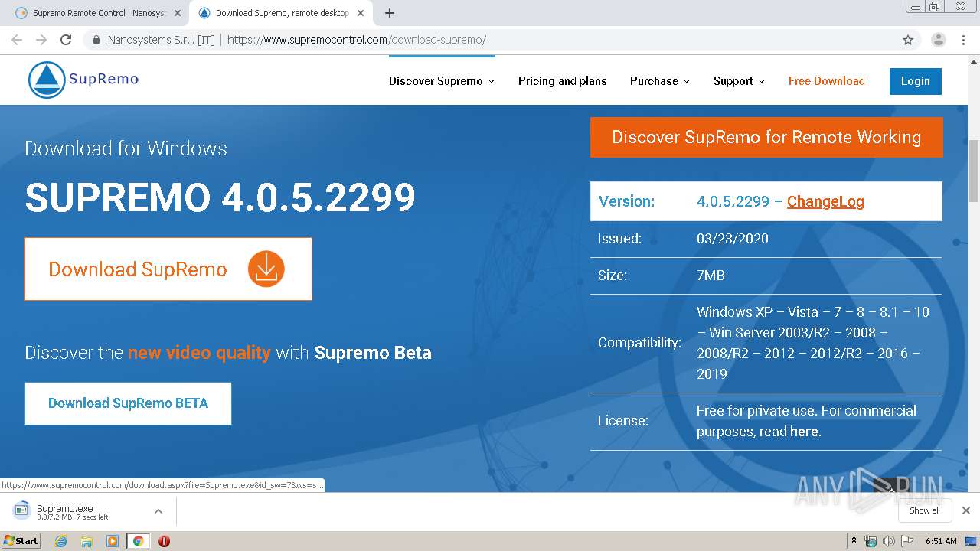
Task: Go back using the browser back arrow
Action: [17, 40]
